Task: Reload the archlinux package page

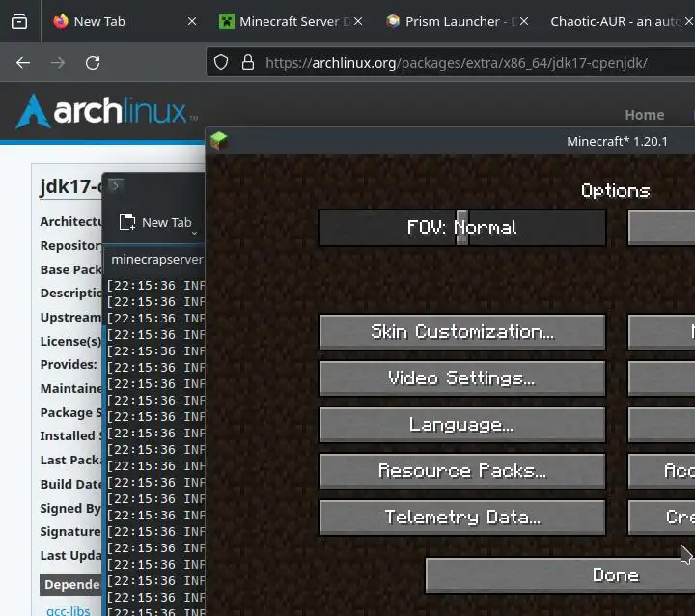Action: tap(93, 63)
